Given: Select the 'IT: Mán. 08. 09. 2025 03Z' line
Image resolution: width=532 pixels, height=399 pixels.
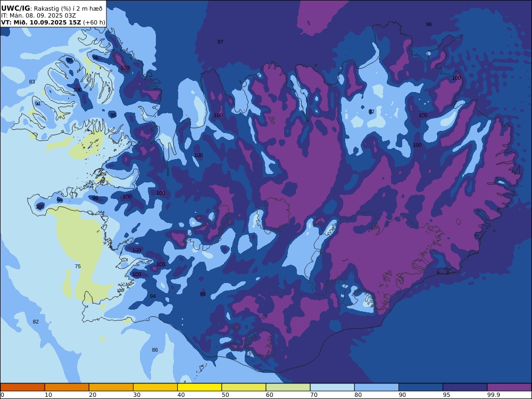Looking at the screenshot, I should [x=38, y=15].
